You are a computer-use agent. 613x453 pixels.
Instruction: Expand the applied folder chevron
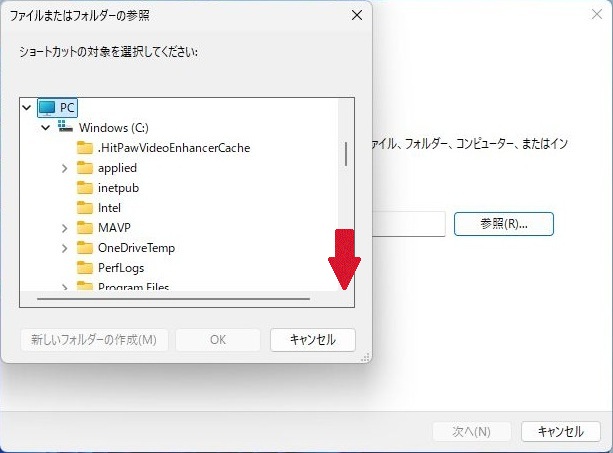65,167
